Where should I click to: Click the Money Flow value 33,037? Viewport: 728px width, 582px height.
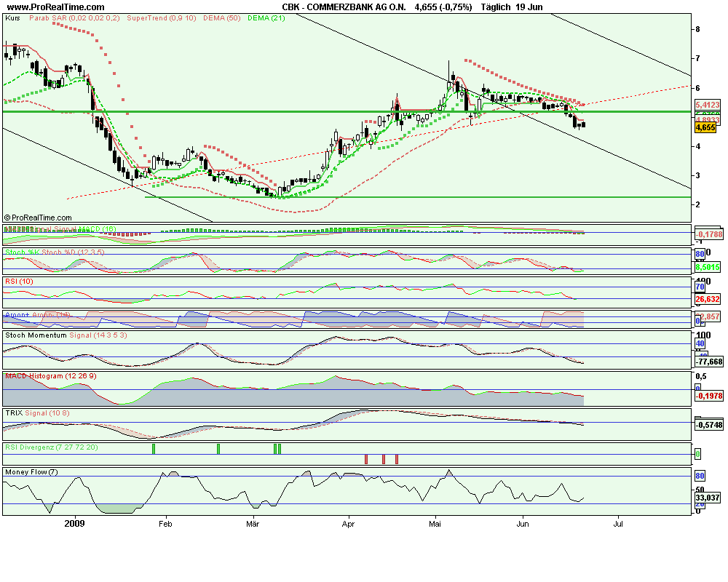coord(708,498)
